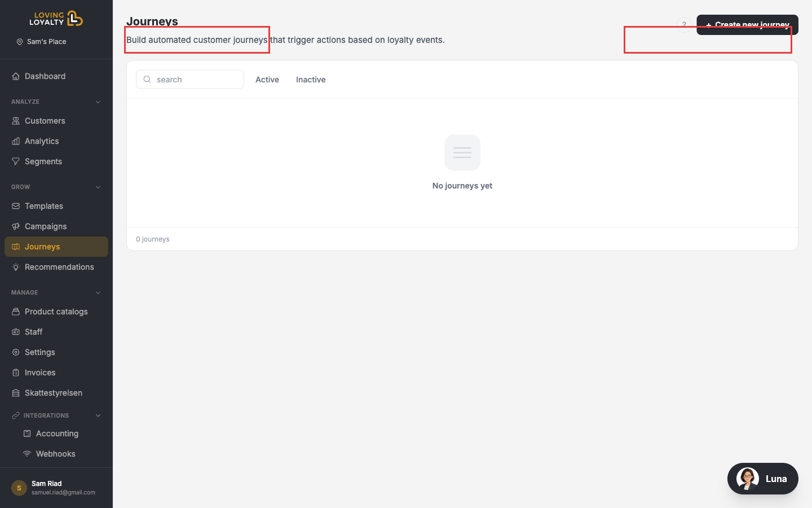Click the Recommendations lightbulb icon
Viewport: 812px width, 508px height.
tap(16, 267)
